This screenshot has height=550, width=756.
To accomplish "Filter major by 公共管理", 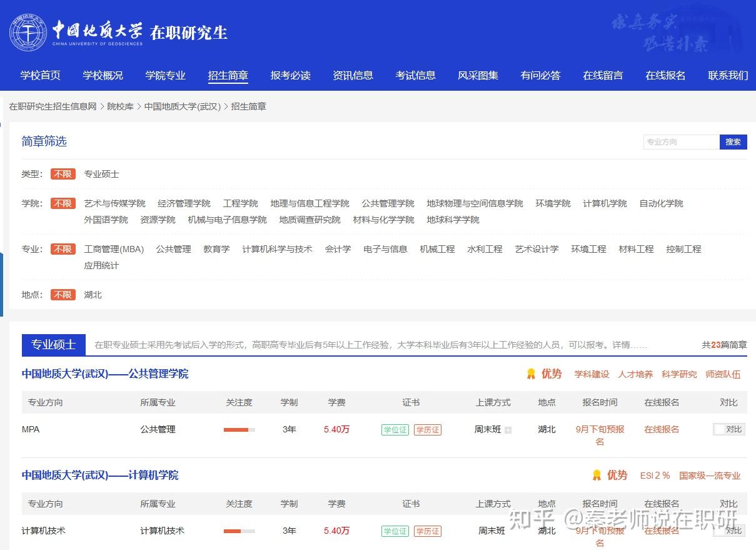I will point(174,249).
